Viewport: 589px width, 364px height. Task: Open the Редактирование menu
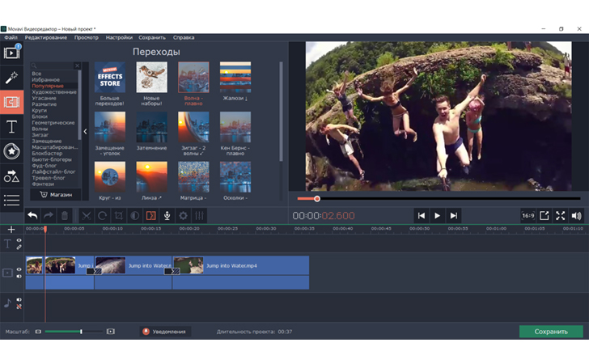[x=46, y=37]
